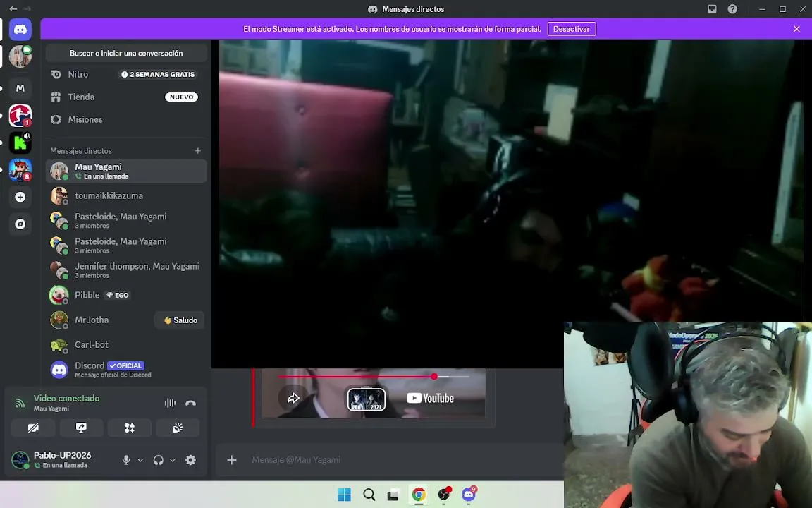This screenshot has width=812, height=508.
Task: Open YouTube logo link in embed
Action: click(x=431, y=398)
